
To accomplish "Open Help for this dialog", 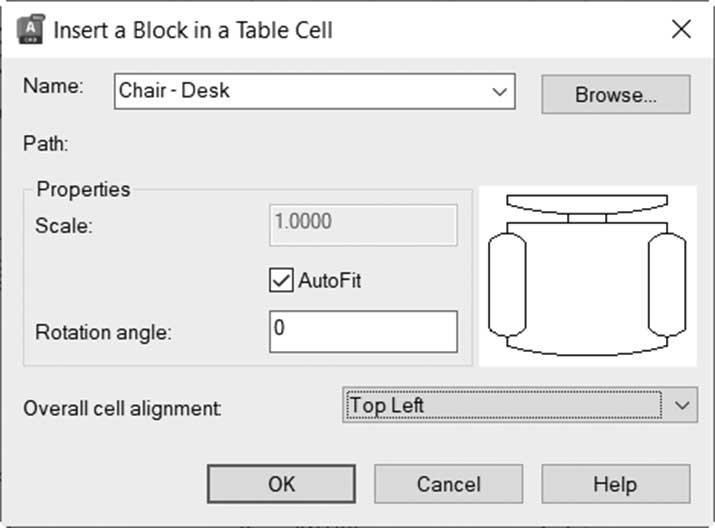I will [x=616, y=484].
